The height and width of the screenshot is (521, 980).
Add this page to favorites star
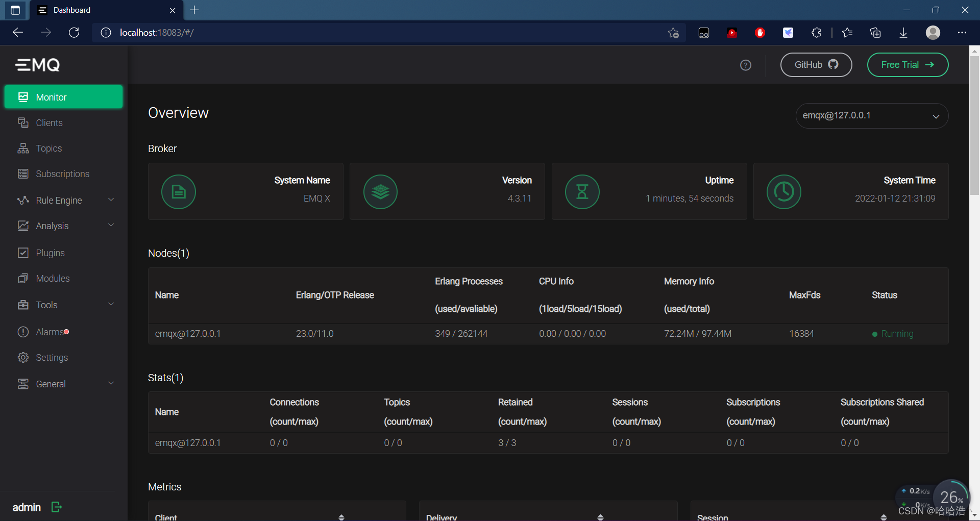(x=673, y=33)
